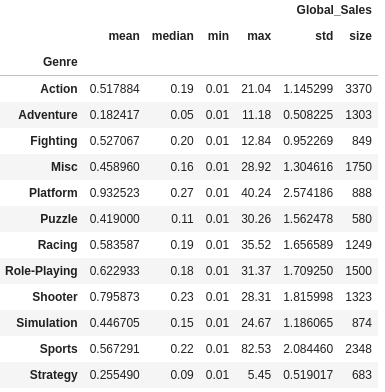The width and height of the screenshot is (385, 392).
Task: Click the Platform mean value 0.932523
Action: (114, 193)
